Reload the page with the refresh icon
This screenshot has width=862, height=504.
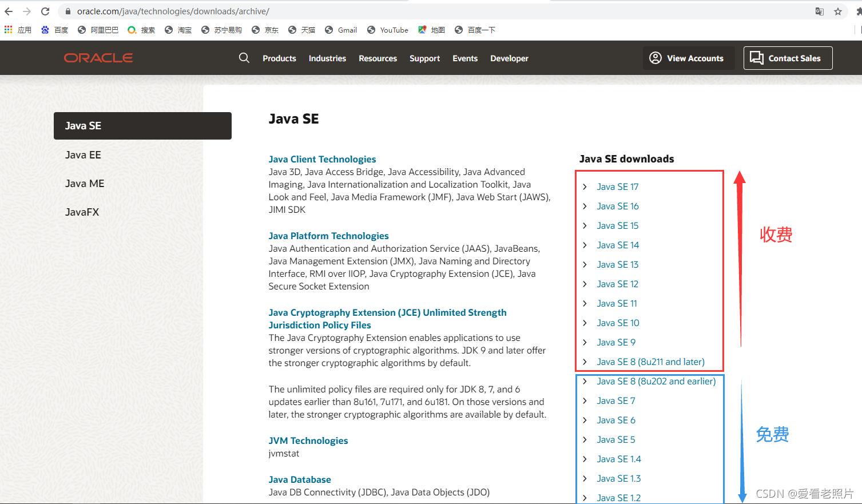[45, 11]
